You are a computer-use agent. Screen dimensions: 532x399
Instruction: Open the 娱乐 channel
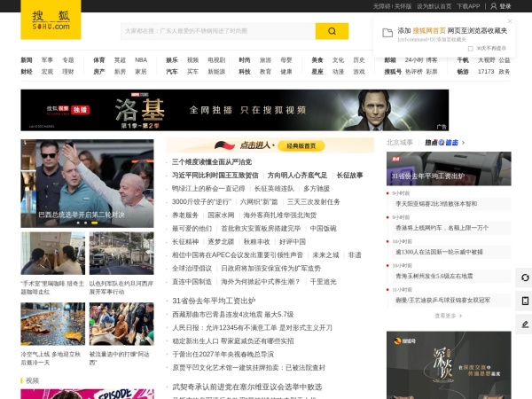tap(172, 60)
